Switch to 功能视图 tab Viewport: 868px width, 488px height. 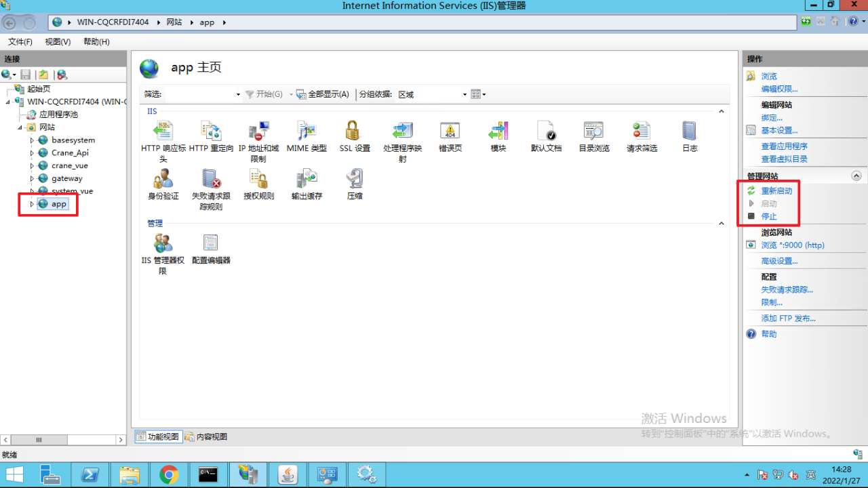[157, 436]
